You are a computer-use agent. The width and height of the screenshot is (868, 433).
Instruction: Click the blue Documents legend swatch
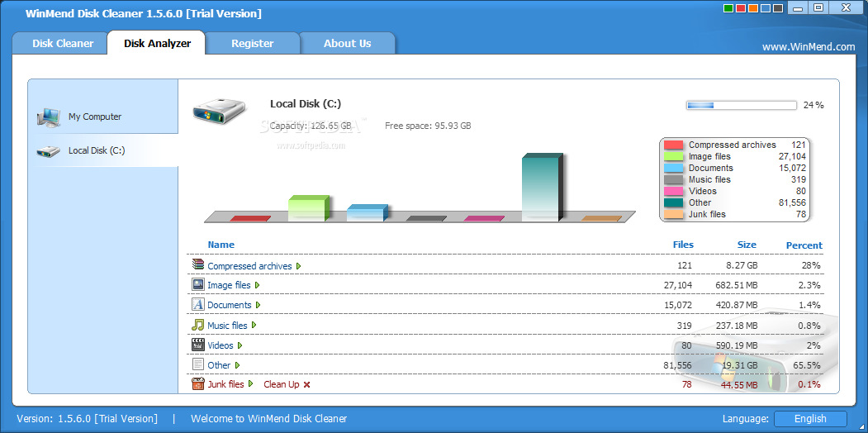point(673,168)
